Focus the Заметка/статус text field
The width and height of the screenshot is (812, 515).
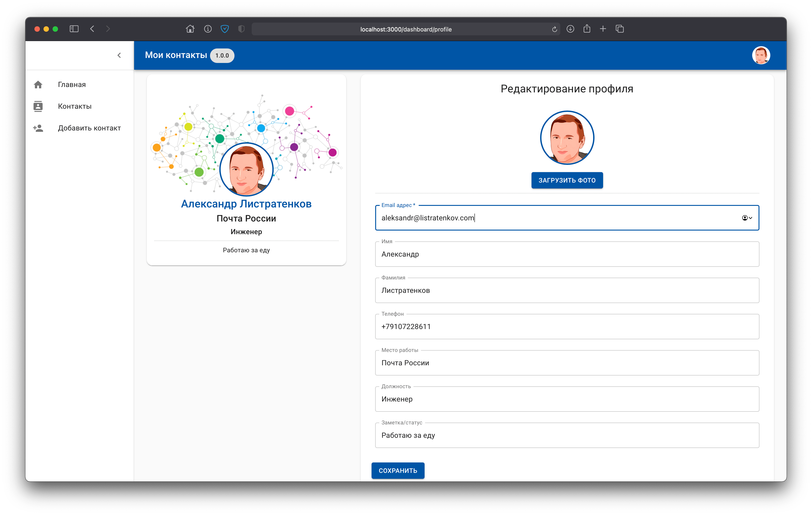pos(566,435)
